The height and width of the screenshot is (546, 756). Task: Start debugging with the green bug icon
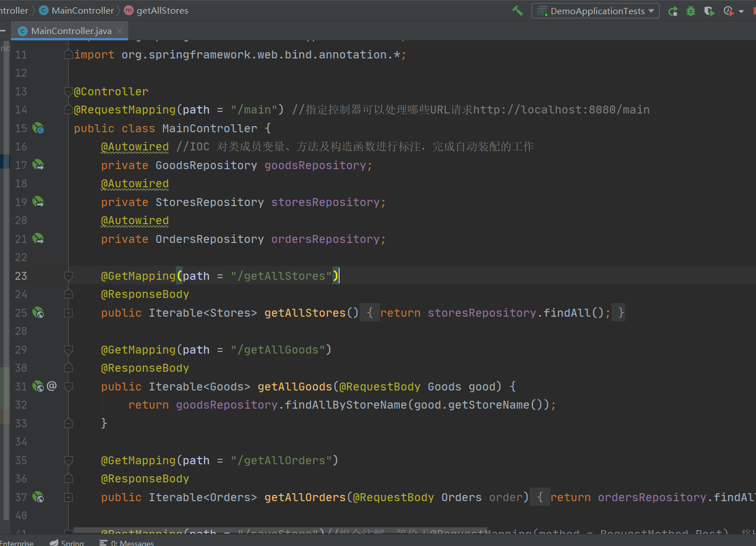coord(691,11)
